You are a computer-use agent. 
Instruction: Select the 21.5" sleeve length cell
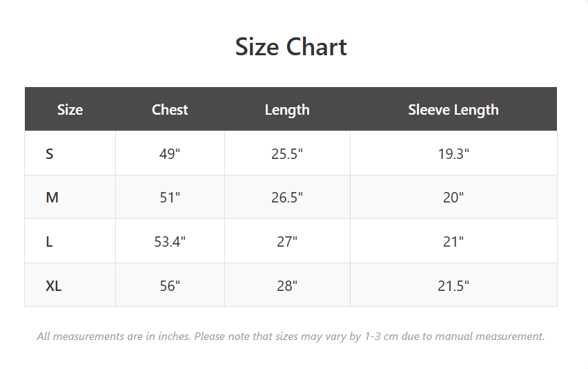pyautogui.click(x=453, y=285)
